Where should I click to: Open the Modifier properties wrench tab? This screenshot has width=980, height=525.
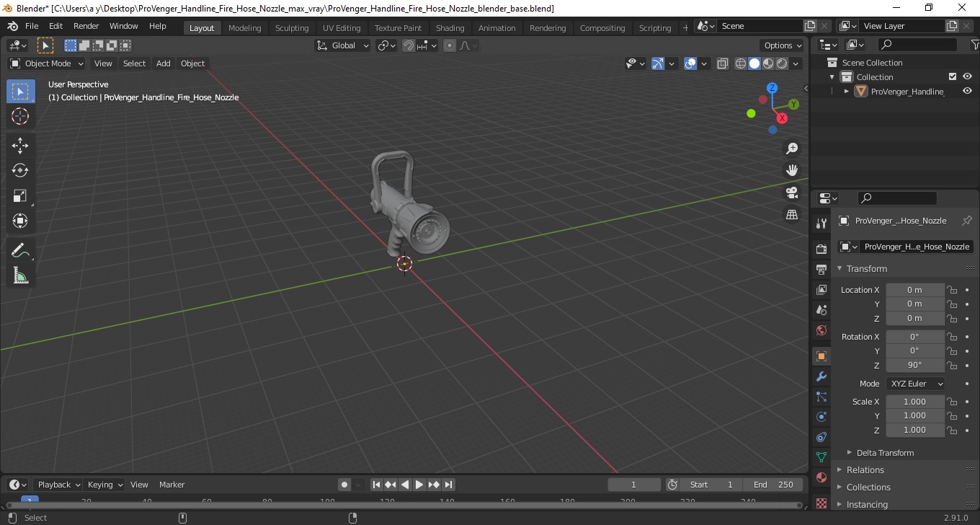pyautogui.click(x=821, y=376)
